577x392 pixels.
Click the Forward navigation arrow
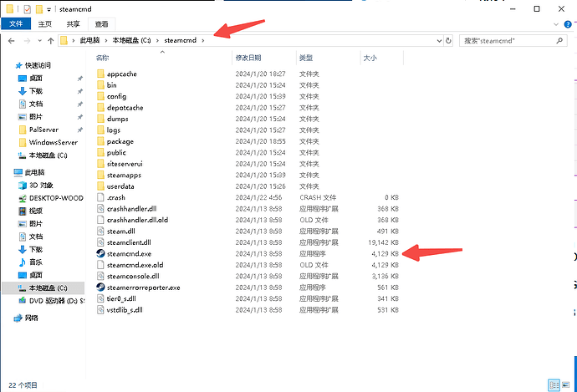(27, 41)
